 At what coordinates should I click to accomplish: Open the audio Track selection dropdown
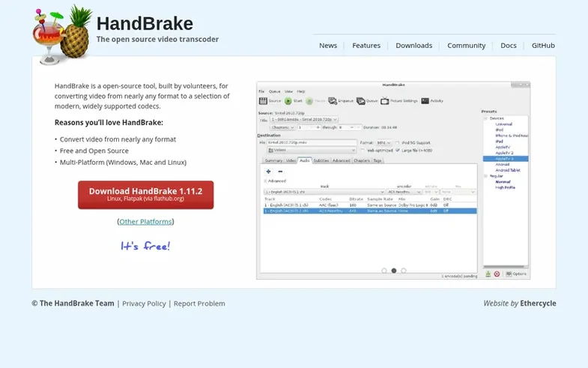tap(324, 192)
